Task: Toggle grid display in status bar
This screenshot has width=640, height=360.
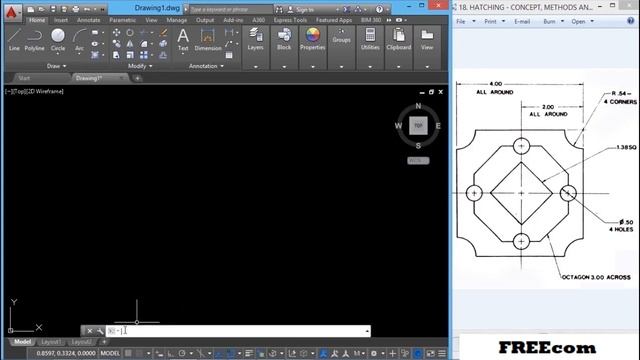Action: tap(129, 353)
